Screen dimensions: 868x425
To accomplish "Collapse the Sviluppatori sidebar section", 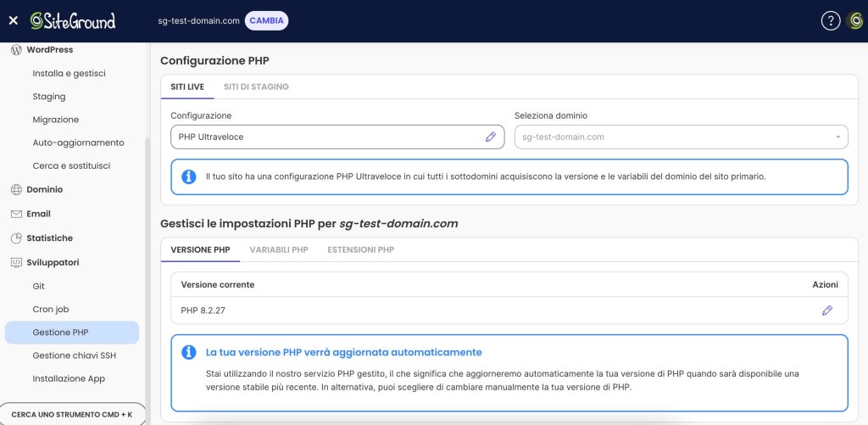I will [53, 263].
